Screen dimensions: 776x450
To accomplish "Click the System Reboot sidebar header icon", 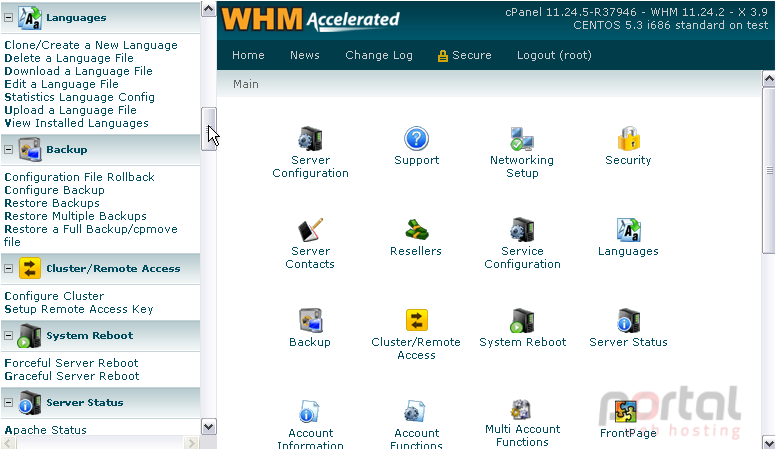I will pos(30,336).
